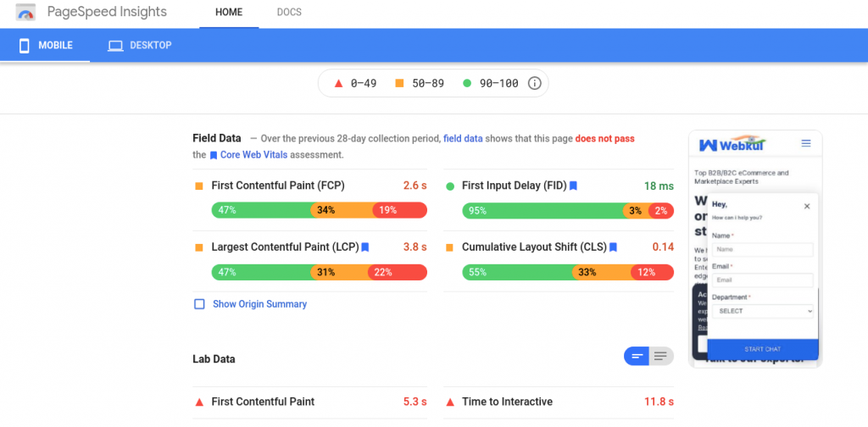Click the bookmark icon next to FID
This screenshot has width=868, height=427.
pyautogui.click(x=574, y=186)
